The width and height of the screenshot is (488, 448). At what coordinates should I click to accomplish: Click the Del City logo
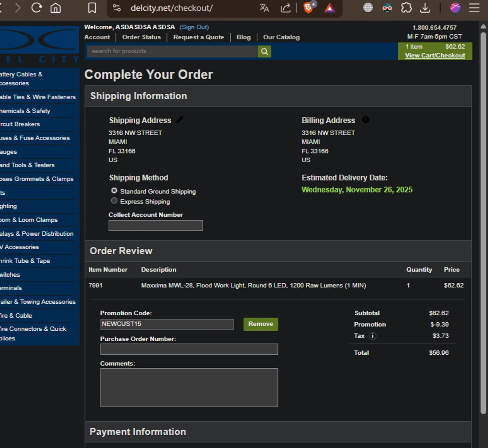pyautogui.click(x=39, y=45)
